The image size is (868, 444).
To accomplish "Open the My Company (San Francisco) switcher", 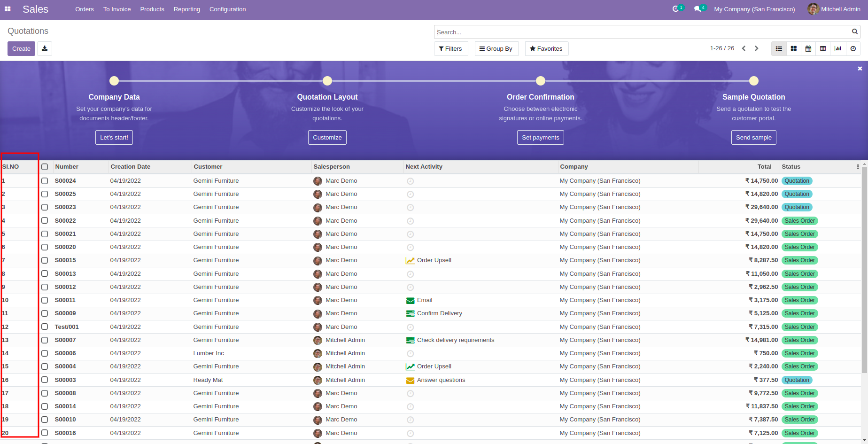I will (x=754, y=9).
